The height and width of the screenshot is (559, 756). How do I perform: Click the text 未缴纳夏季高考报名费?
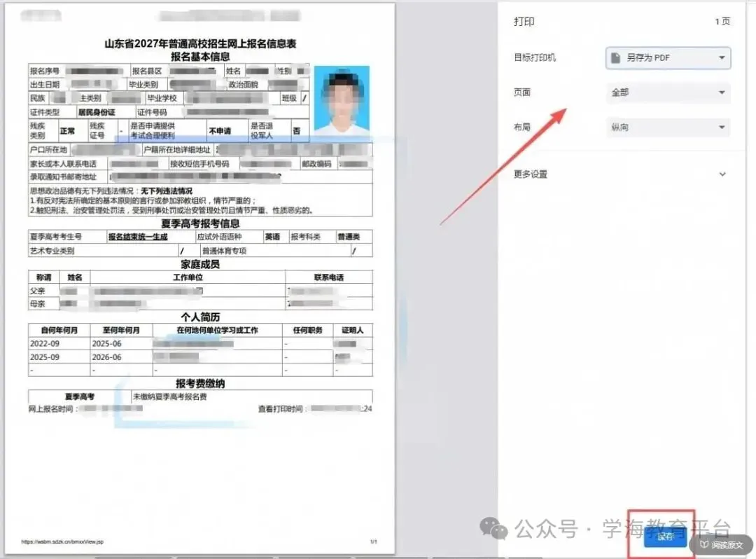coord(169,396)
